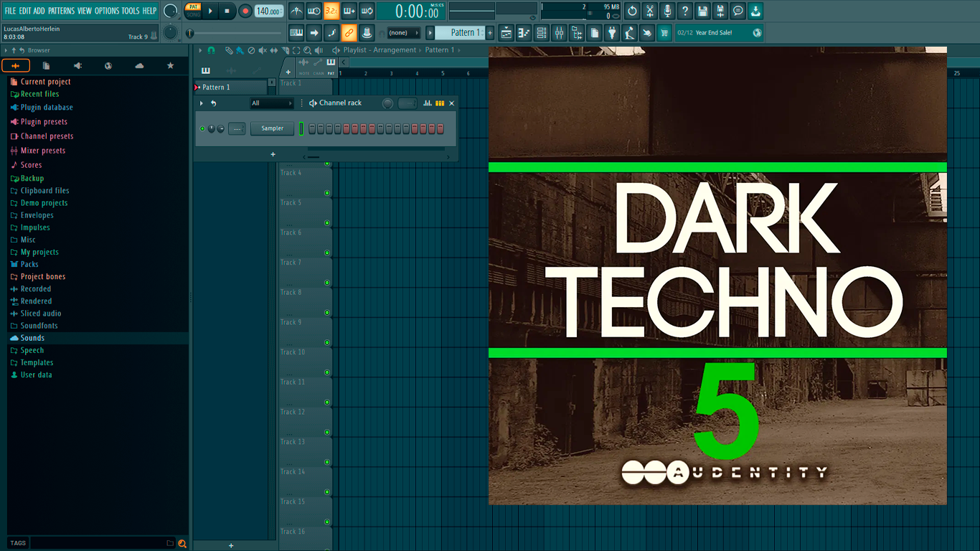Open the plugin picker plug icon
The width and height of the screenshot is (980, 551).
612,32
